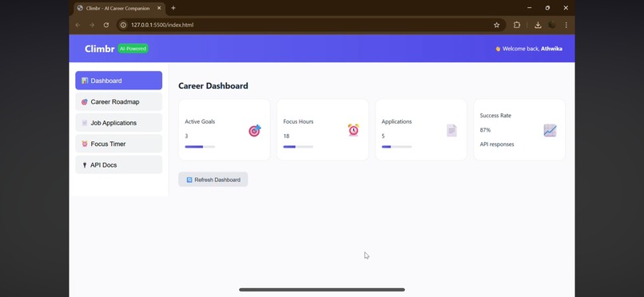
Task: Click the browser forward arrow
Action: 92,25
